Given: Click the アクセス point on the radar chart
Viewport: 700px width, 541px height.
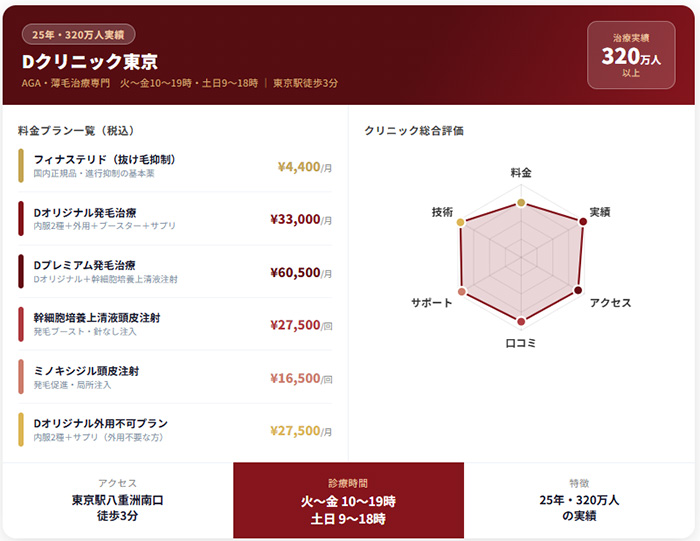Looking at the screenshot, I should pyautogui.click(x=578, y=291).
